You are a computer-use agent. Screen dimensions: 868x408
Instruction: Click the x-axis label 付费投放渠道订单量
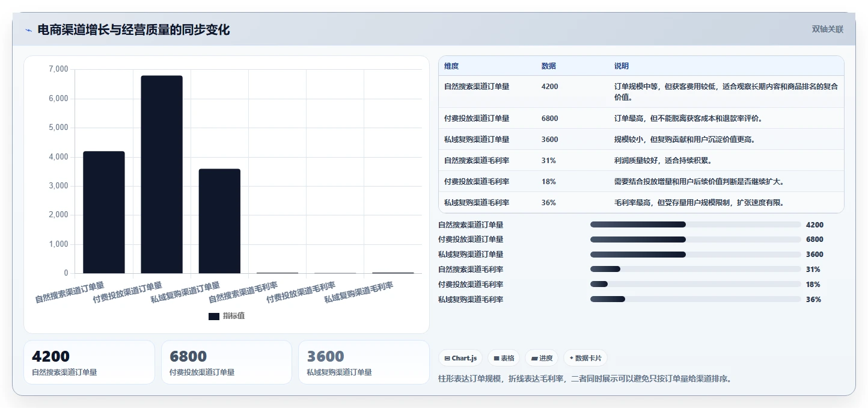click(128, 293)
